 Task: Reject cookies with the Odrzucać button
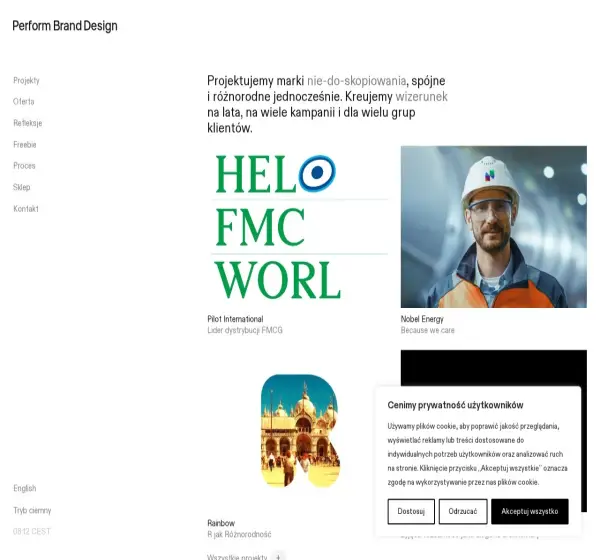click(463, 511)
